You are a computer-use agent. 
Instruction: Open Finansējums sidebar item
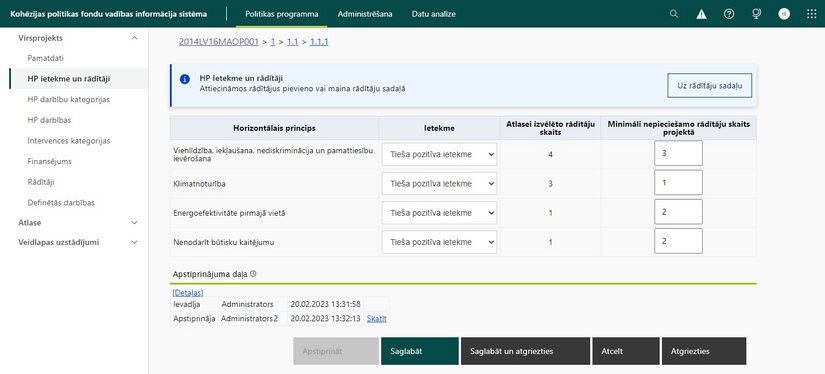coord(49,161)
